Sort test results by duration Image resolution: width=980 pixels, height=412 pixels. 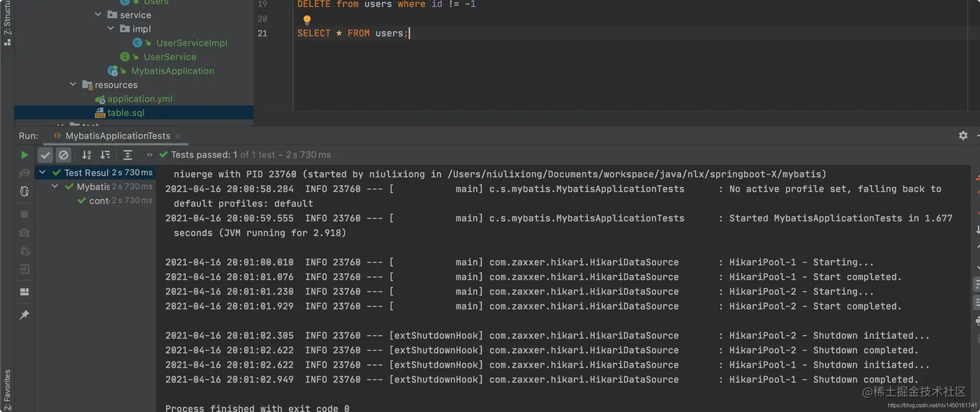[x=105, y=155]
